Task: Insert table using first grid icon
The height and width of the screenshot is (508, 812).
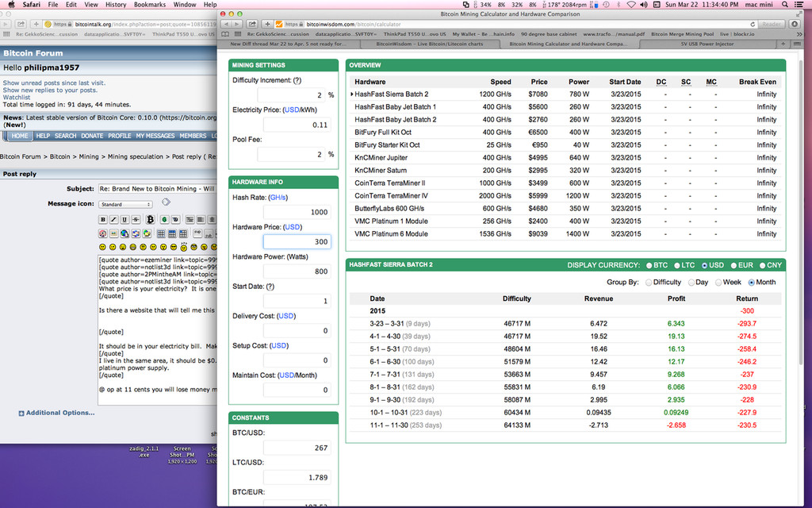Action: coord(161,234)
